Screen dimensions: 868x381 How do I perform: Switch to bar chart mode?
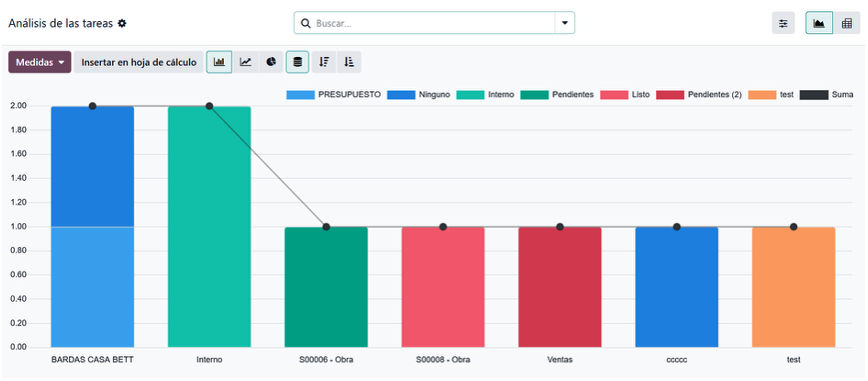click(219, 62)
